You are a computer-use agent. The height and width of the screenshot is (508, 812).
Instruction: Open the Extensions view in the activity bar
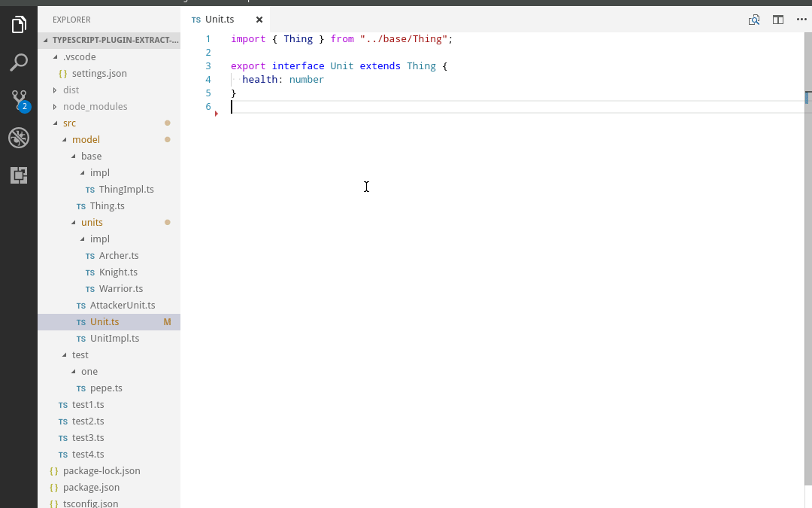click(x=19, y=175)
